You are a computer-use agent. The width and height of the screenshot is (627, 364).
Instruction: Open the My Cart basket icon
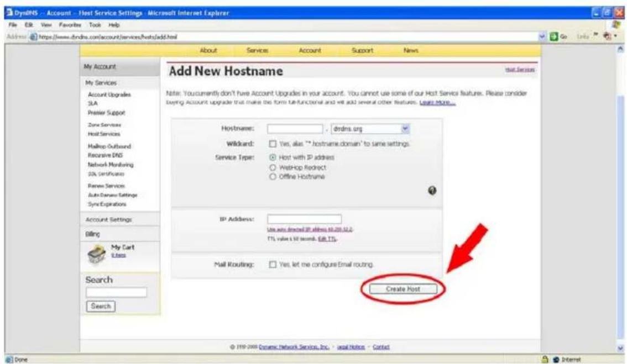(97, 254)
